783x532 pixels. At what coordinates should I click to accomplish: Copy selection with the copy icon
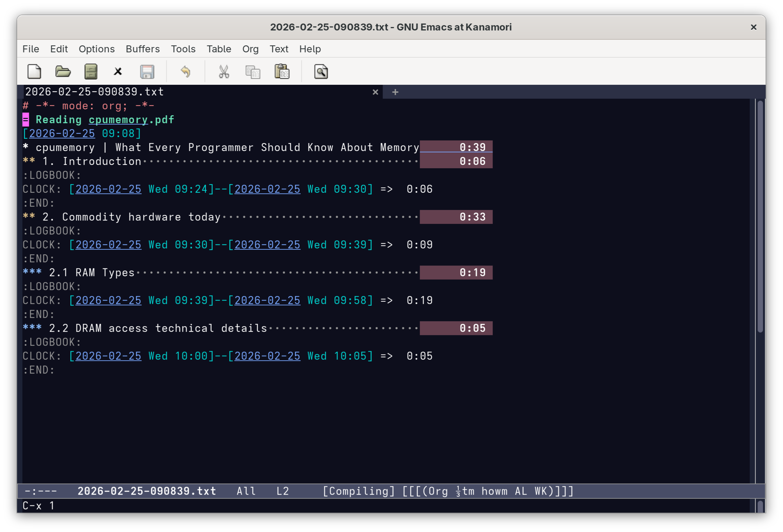253,72
